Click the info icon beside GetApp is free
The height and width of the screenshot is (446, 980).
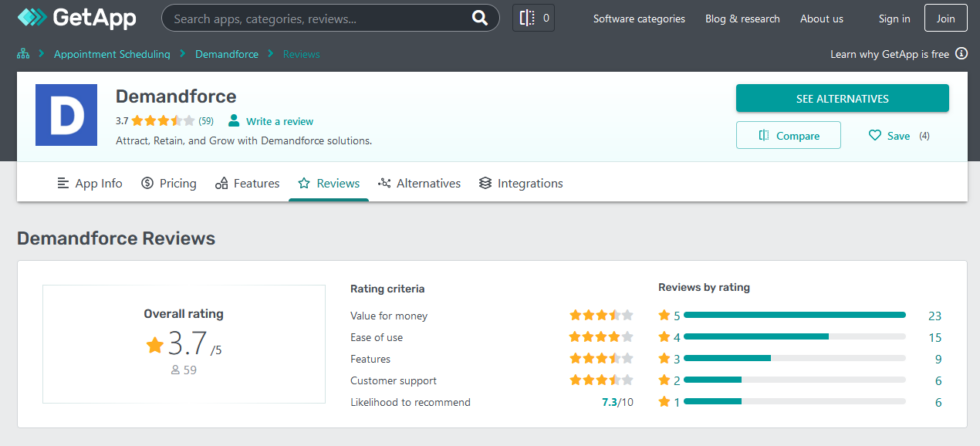960,54
